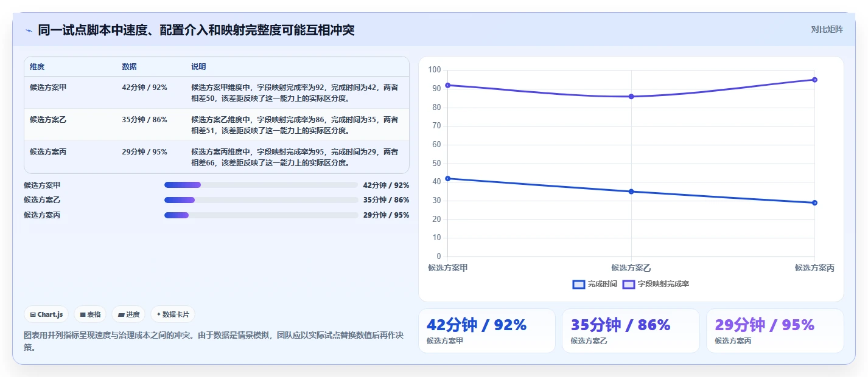Click the panel title about 试点脚本
The height and width of the screenshot is (377, 868).
point(196,30)
